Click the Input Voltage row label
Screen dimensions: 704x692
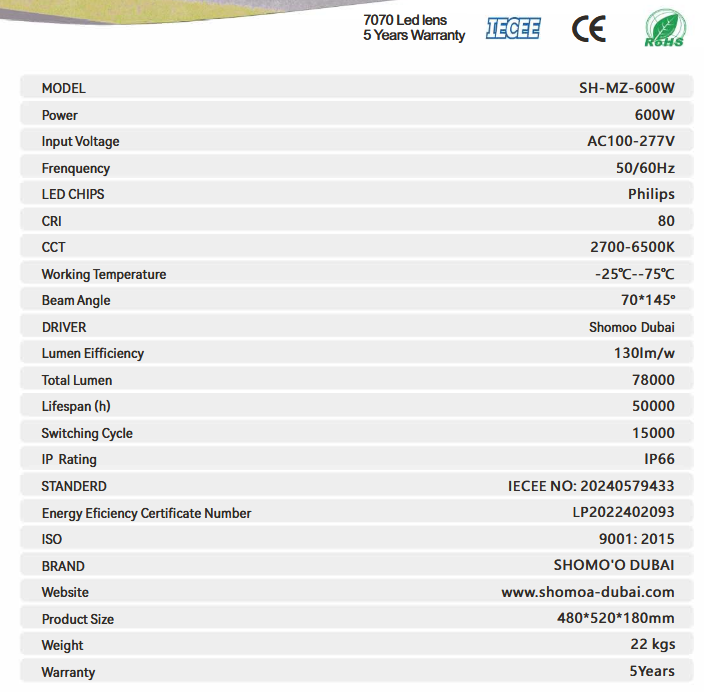pyautogui.click(x=80, y=142)
